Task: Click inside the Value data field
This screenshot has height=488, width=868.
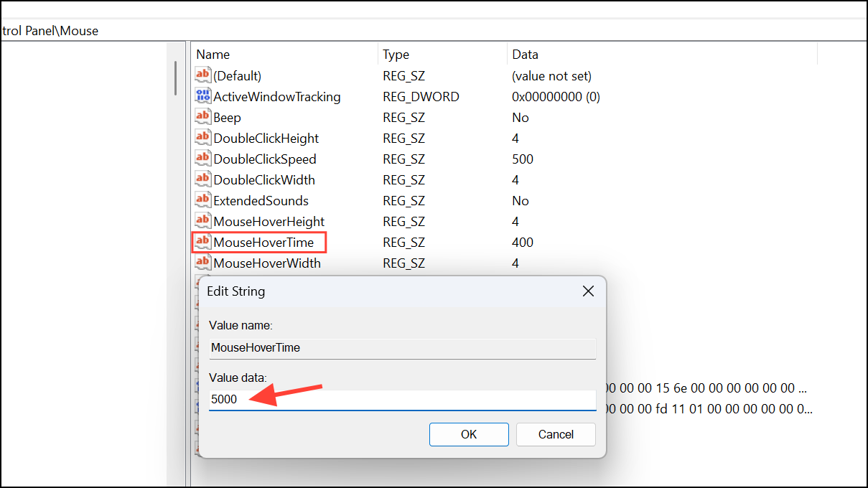Action: point(402,399)
